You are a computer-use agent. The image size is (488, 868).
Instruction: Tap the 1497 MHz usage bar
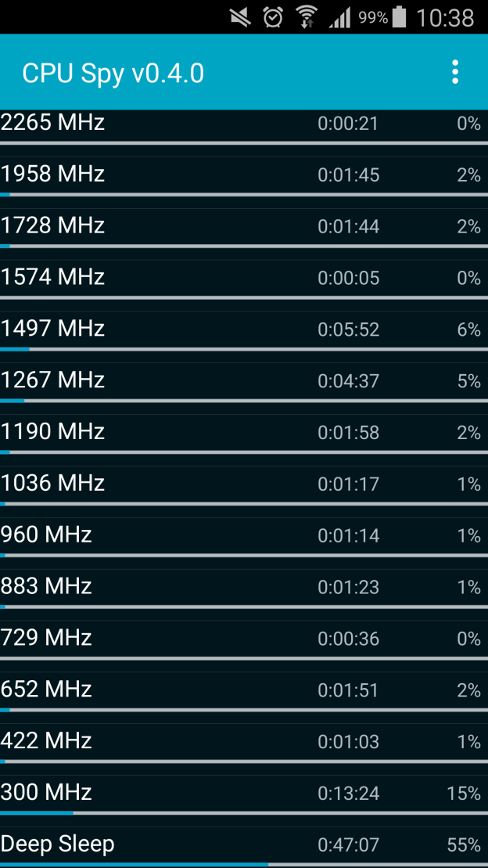(243, 349)
